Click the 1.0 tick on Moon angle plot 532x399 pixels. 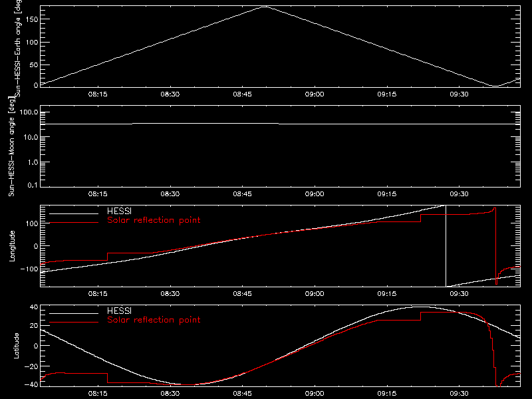point(33,162)
